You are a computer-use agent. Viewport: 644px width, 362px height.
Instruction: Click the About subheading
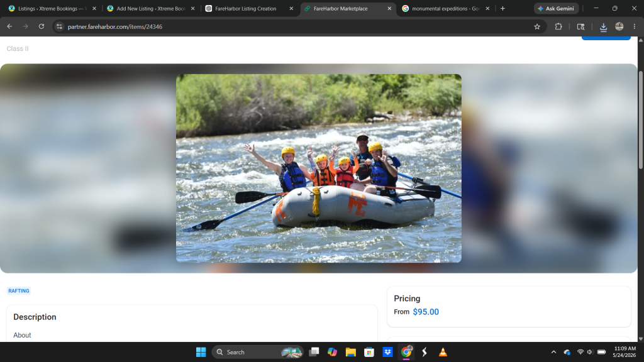[x=22, y=335]
